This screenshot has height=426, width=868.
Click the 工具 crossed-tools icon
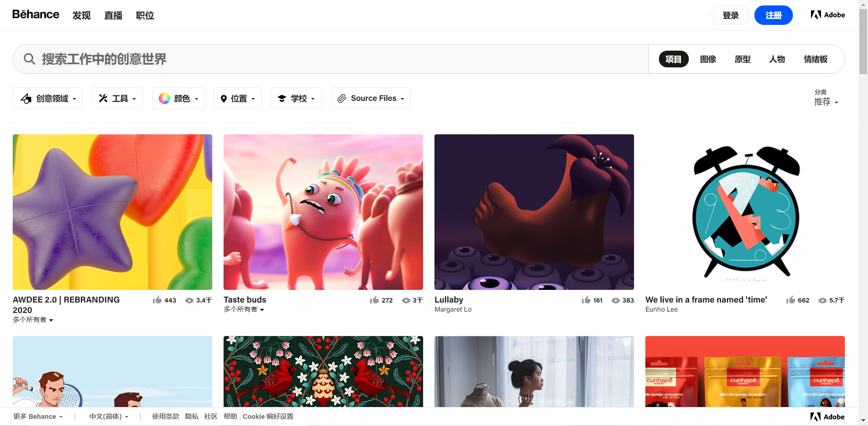point(103,98)
